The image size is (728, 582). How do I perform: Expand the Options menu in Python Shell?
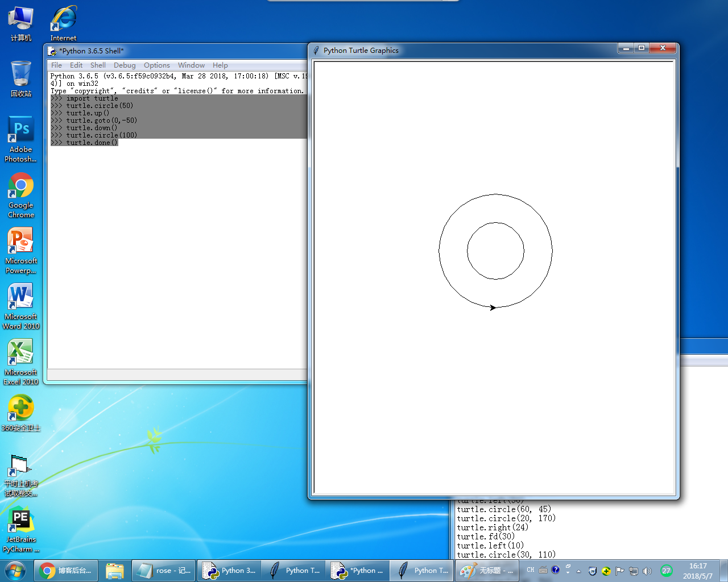[x=156, y=65]
